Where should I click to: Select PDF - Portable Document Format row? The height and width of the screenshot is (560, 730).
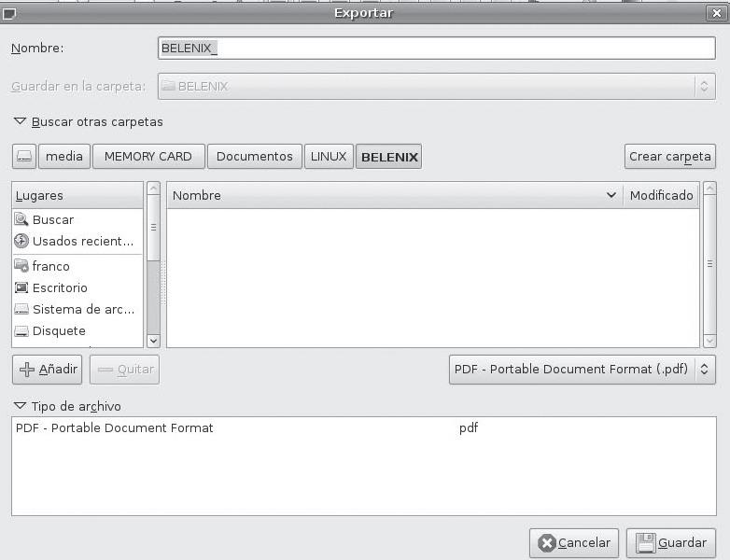pyautogui.click(x=364, y=427)
